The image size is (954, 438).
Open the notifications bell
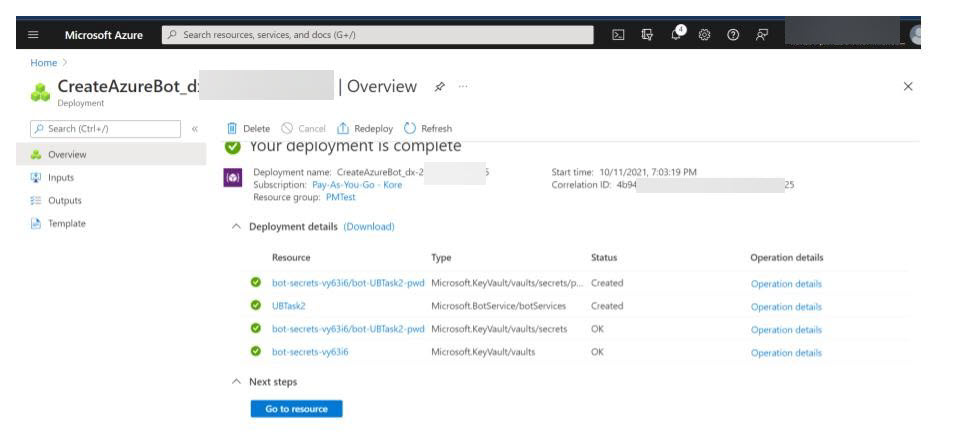pos(675,36)
